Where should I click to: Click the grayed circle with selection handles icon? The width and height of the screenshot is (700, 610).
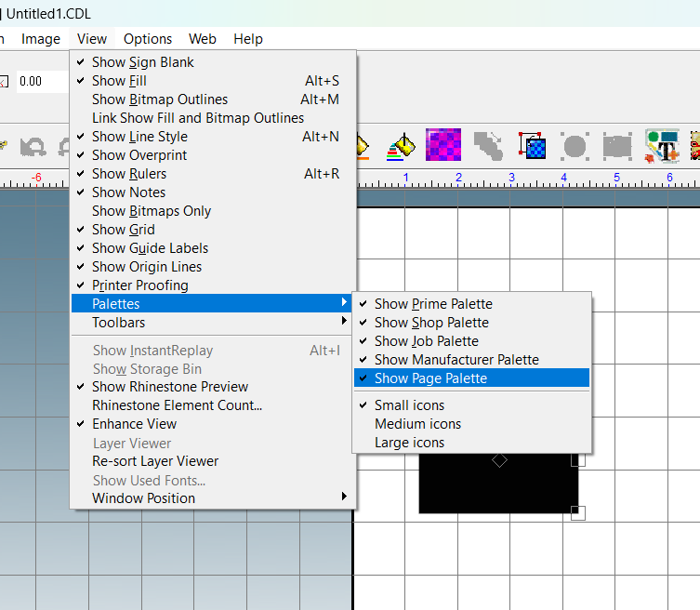pos(575,146)
